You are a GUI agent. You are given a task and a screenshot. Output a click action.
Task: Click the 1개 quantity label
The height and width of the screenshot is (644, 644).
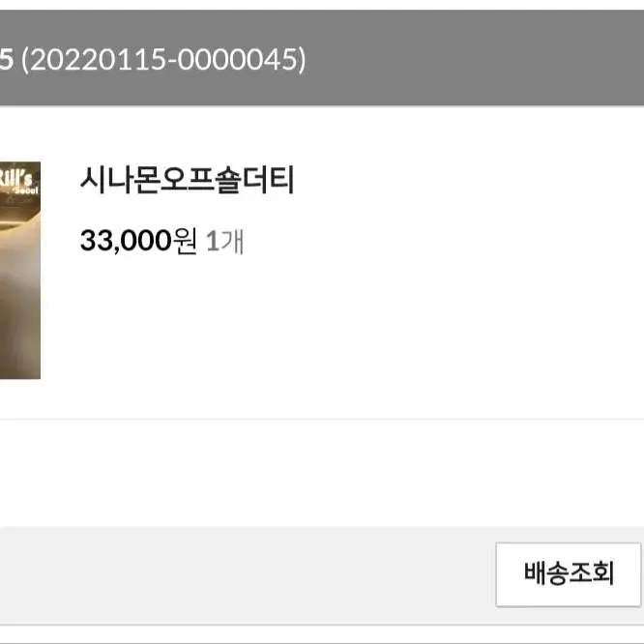click(224, 241)
